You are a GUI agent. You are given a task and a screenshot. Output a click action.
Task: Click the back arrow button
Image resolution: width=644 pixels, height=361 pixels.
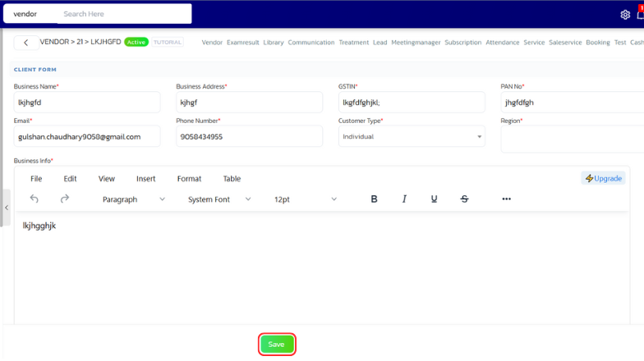pyautogui.click(x=26, y=43)
